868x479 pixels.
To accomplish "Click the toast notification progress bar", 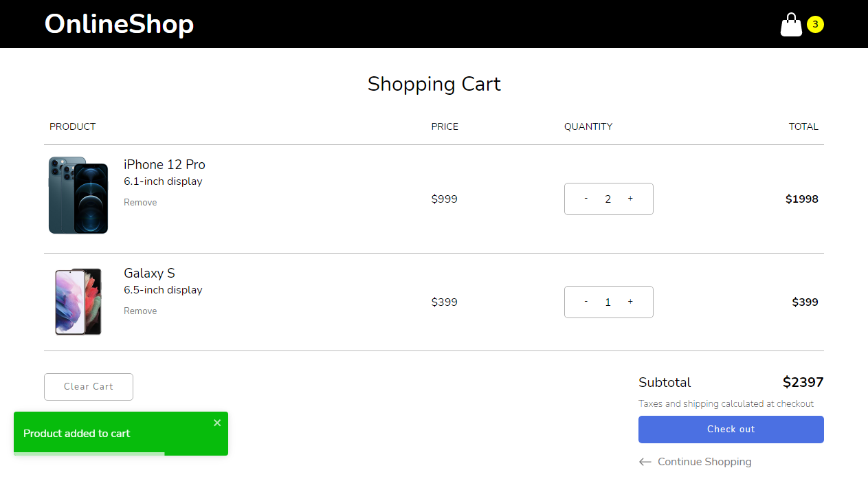I will pos(89,454).
